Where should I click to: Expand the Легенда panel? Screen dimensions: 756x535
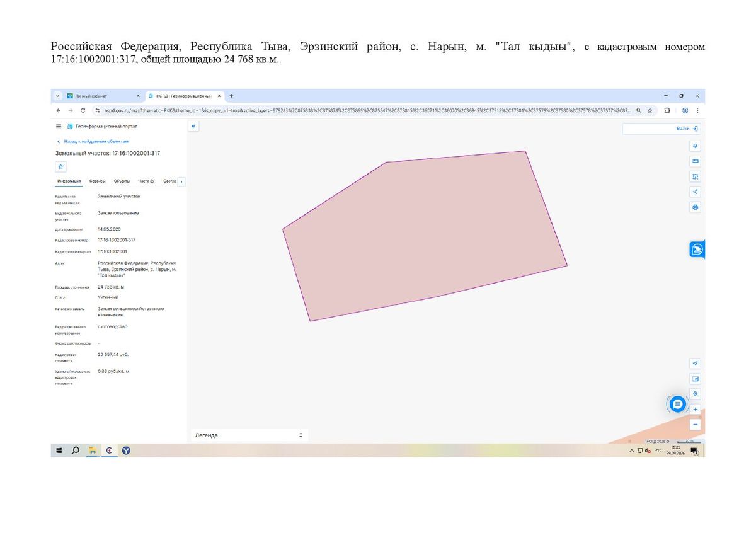248,435
